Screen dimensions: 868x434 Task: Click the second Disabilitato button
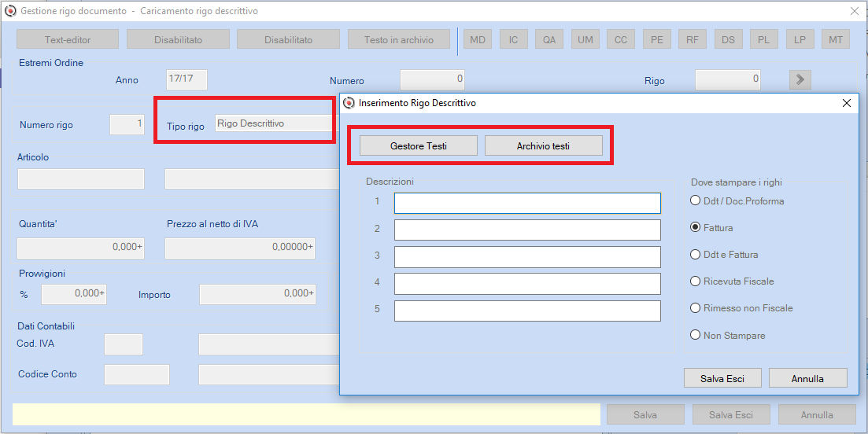288,39
